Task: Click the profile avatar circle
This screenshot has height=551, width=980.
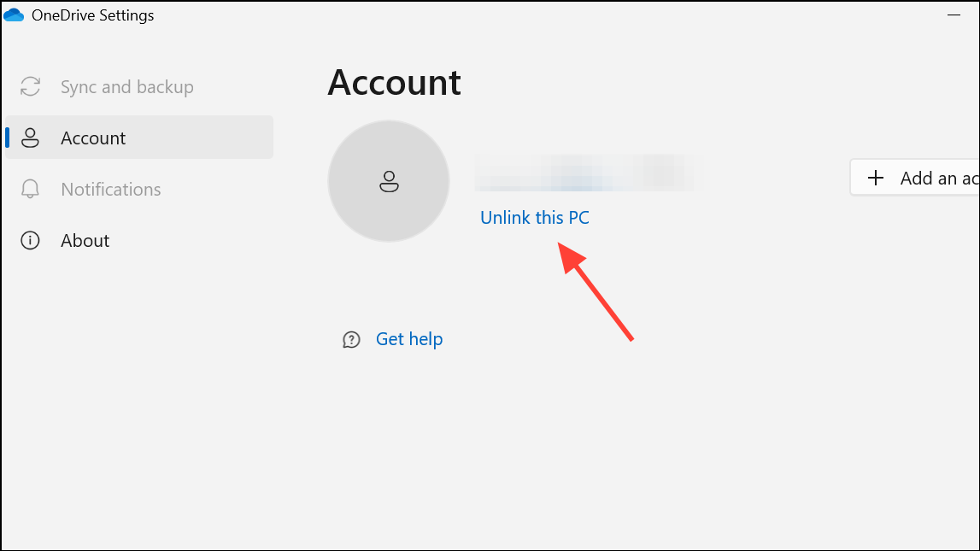Action: (389, 181)
